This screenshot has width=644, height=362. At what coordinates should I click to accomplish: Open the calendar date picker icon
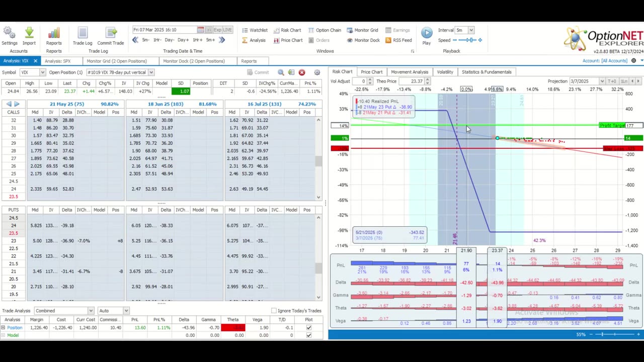[x=200, y=30]
